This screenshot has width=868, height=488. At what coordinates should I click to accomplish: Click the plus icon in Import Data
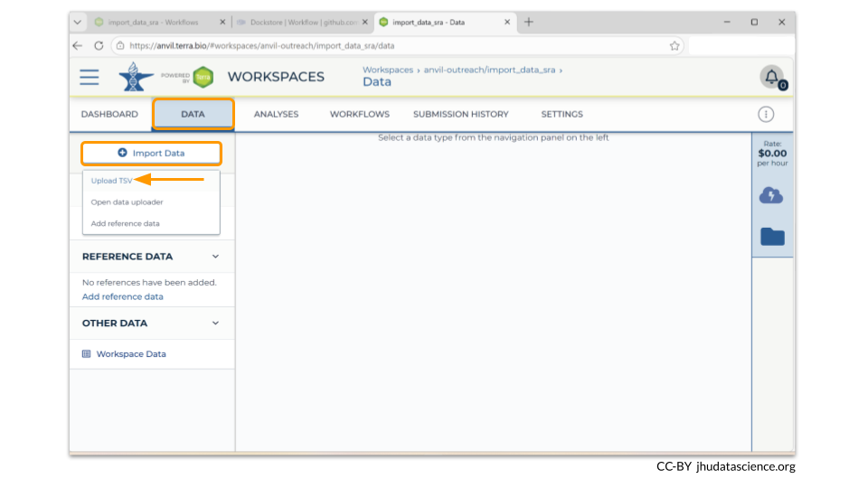click(122, 154)
